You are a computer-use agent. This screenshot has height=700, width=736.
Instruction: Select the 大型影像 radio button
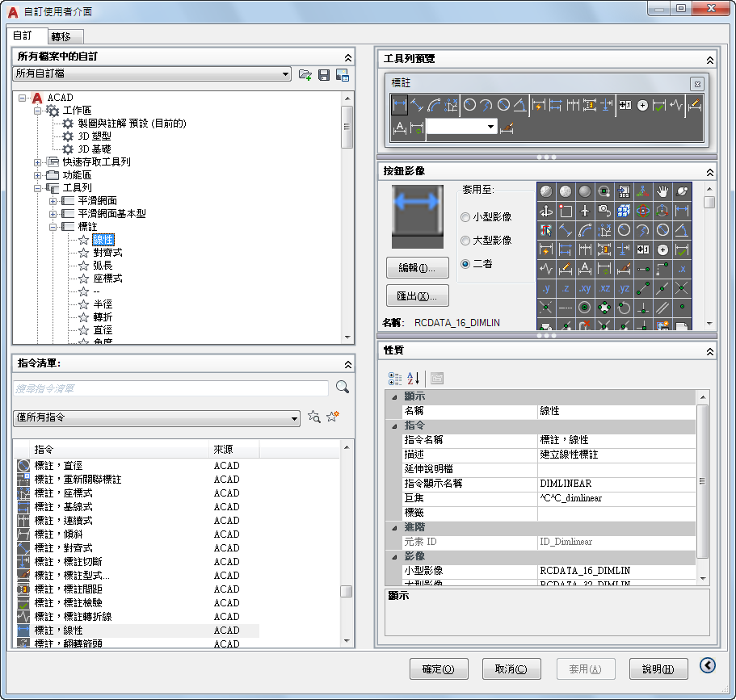(465, 241)
